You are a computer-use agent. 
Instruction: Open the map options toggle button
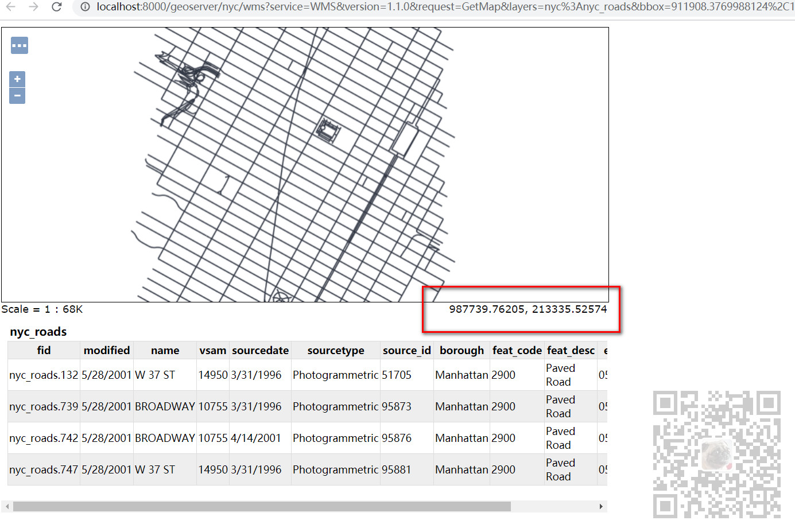pyautogui.click(x=20, y=45)
